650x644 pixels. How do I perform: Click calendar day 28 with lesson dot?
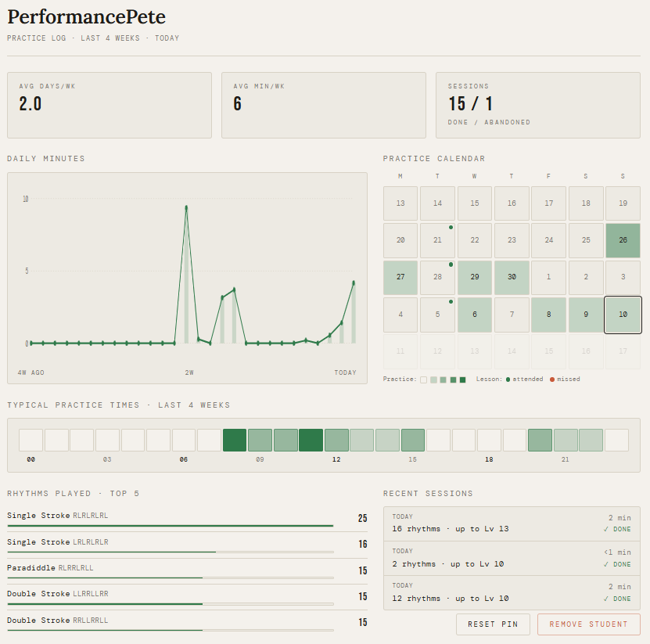(x=437, y=277)
